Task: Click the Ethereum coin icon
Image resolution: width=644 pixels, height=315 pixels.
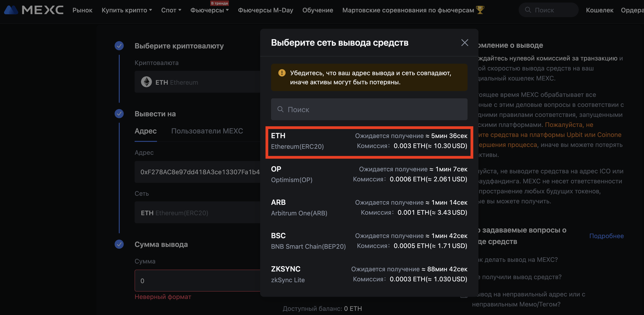Action: (146, 82)
